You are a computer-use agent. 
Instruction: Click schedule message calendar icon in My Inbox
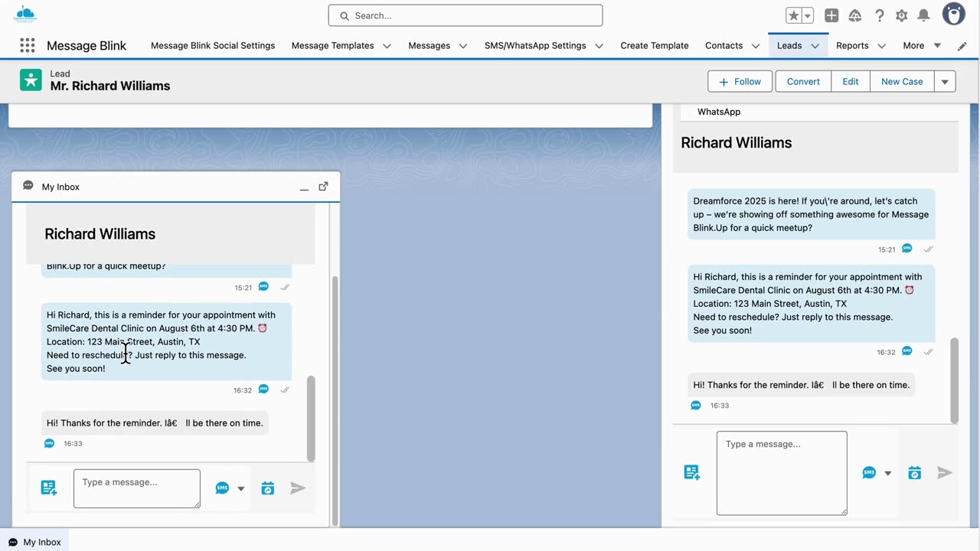coord(267,488)
